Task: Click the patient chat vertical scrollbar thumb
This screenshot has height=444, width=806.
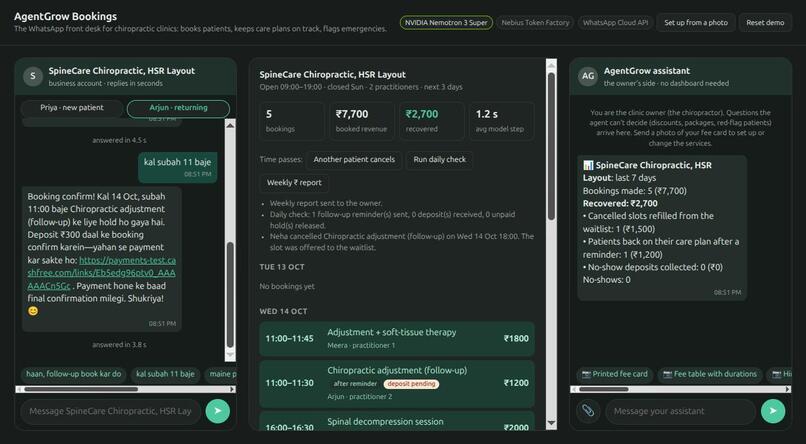Action: click(x=230, y=295)
